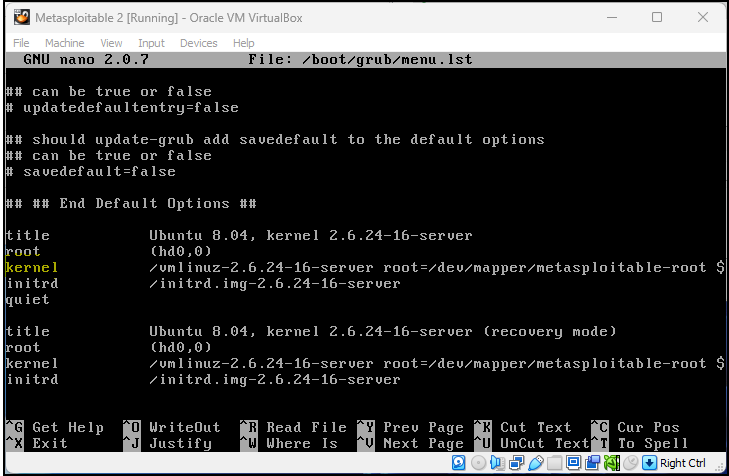Click the '^J Justify' nano shortcut
This screenshot has width=729, height=476.
coord(167,443)
